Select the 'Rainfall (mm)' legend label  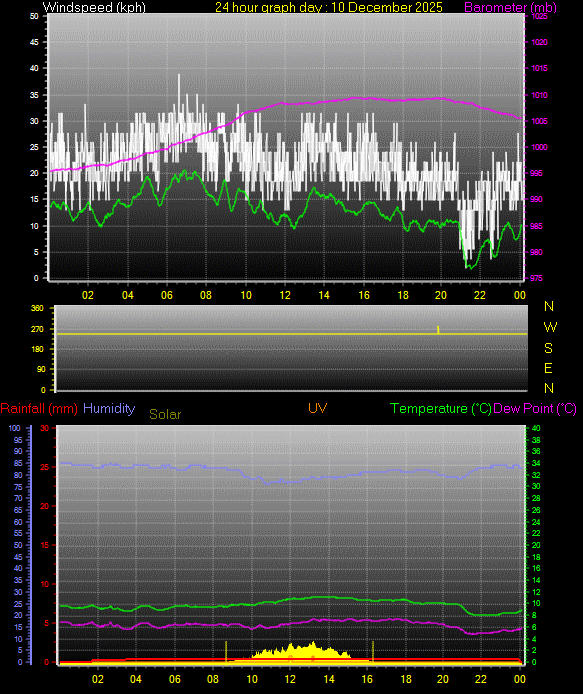(x=39, y=408)
